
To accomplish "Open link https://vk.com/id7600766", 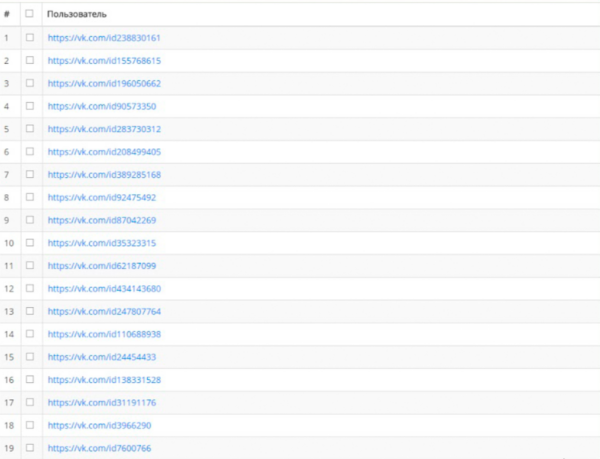I will point(99,448).
